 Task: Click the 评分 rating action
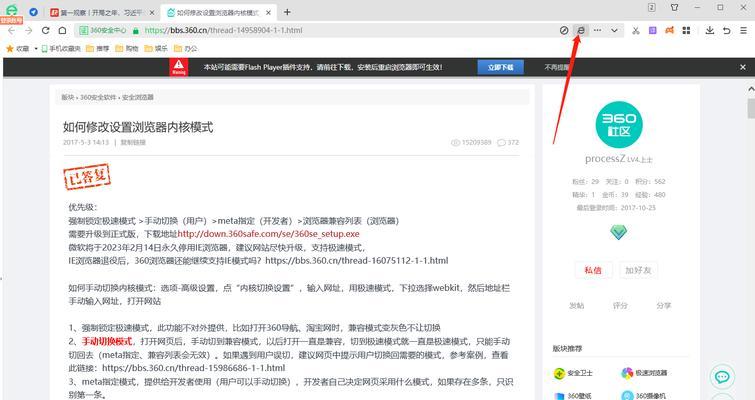point(620,306)
